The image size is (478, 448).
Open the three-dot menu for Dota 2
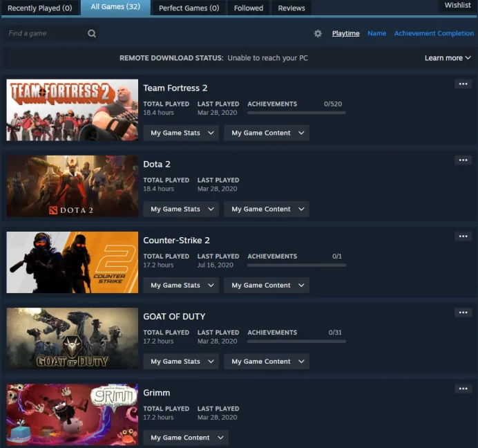pos(463,160)
